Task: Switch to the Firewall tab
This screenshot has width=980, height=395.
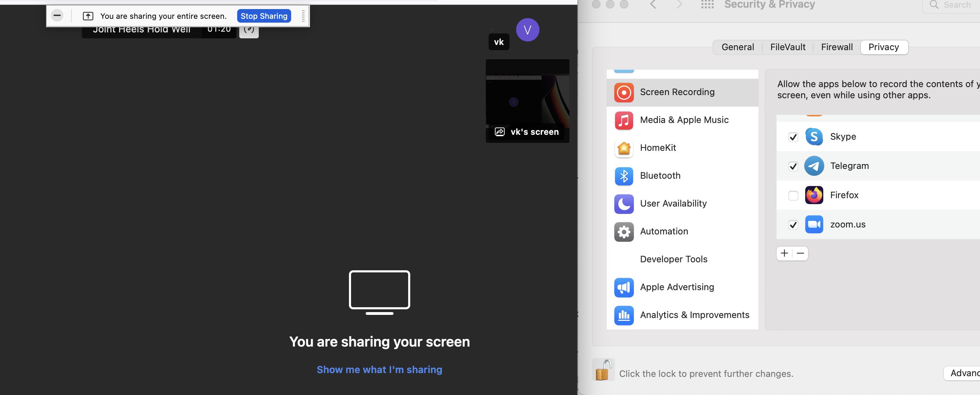Action: click(x=837, y=46)
